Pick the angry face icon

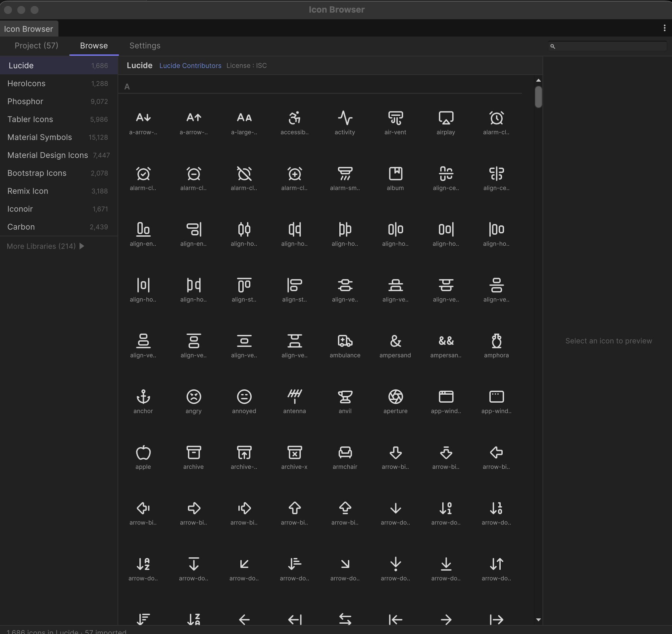coord(193,397)
